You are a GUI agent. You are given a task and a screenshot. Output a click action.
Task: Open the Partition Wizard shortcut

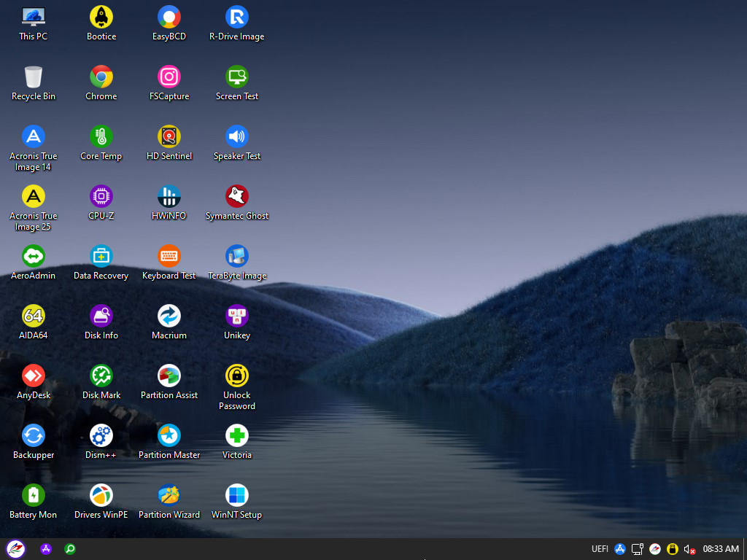point(169,496)
